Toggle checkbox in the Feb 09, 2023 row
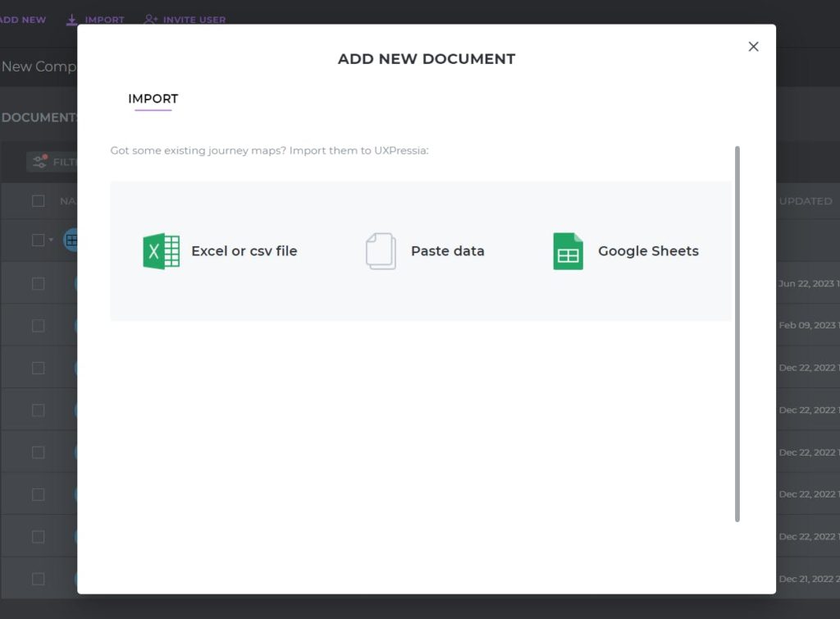 (38, 326)
